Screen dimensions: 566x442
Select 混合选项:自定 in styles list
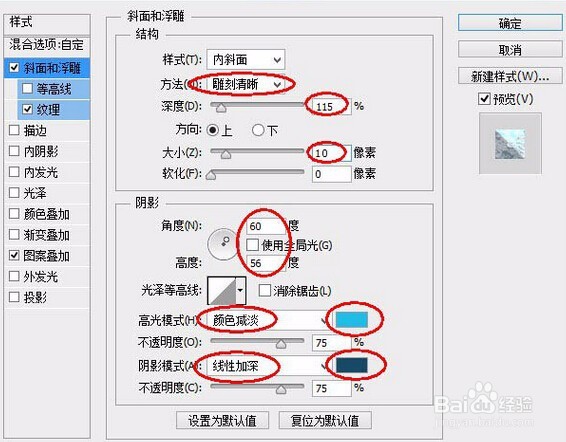click(x=47, y=45)
